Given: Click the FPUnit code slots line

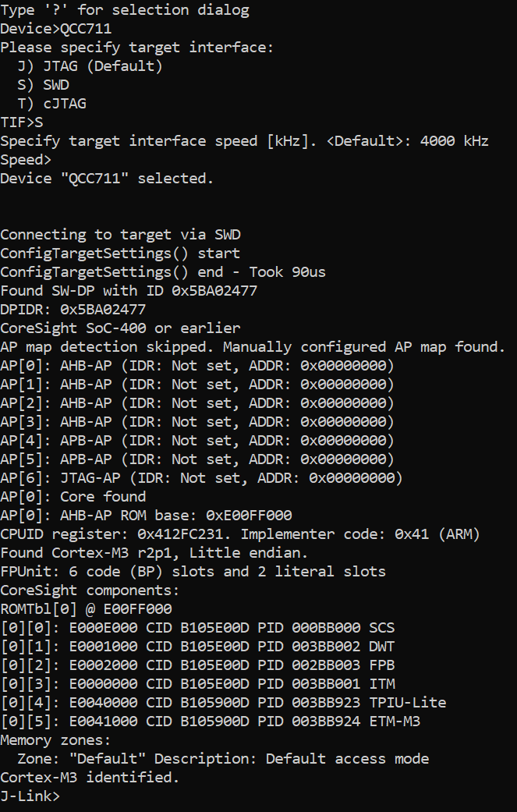Looking at the screenshot, I should (193, 572).
